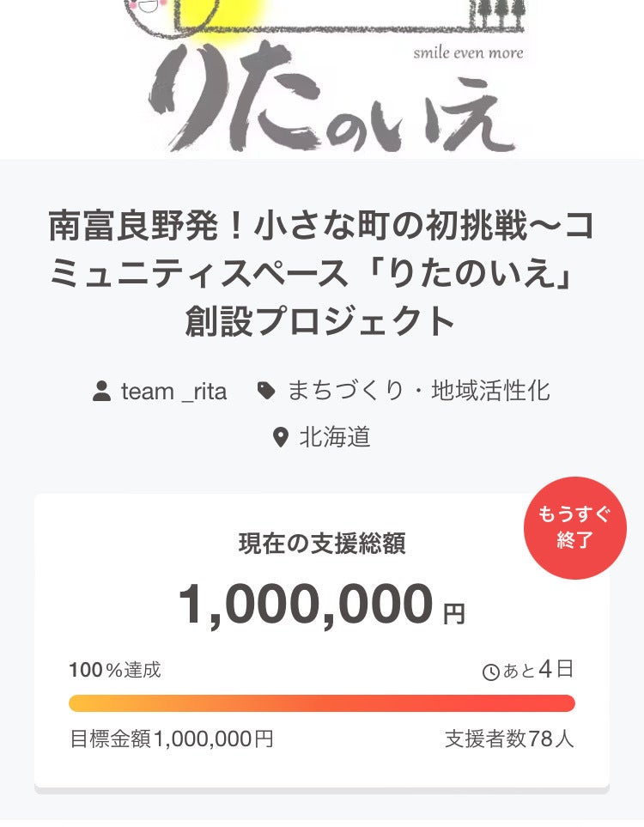Click the clock icon next to あと4日
Screen dimensions: 644x827
click(491, 672)
